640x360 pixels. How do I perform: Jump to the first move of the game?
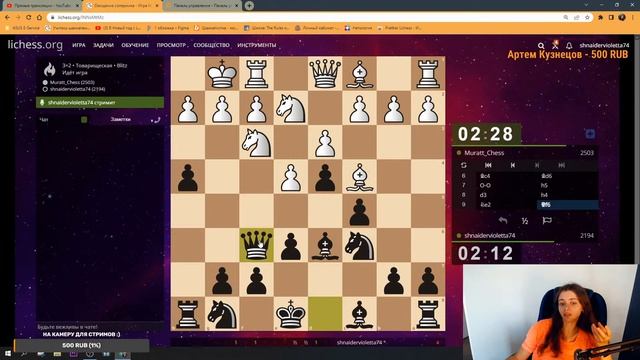(x=488, y=165)
